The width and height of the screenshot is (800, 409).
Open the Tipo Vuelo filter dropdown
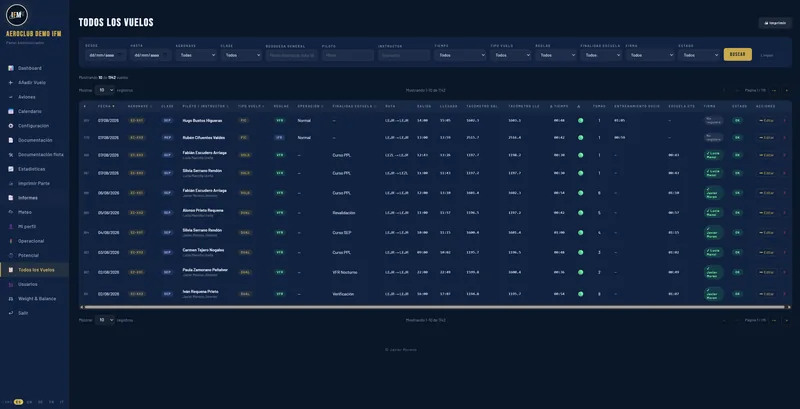[511, 55]
